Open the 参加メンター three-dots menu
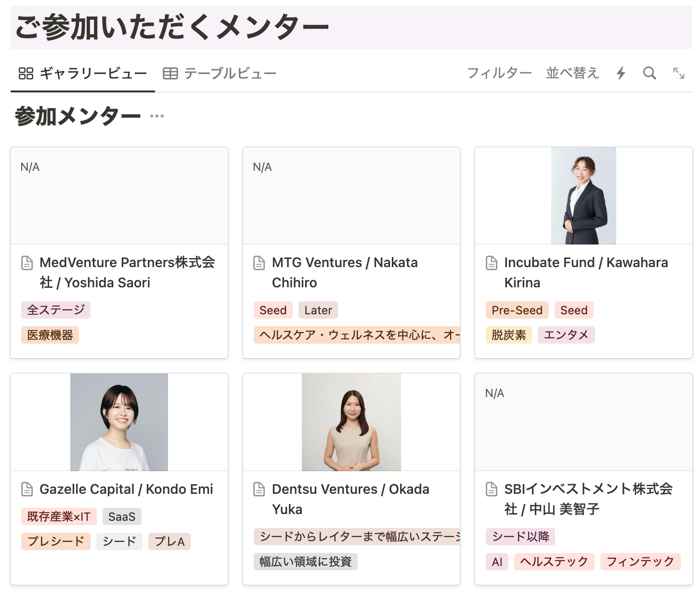The height and width of the screenshot is (592, 700). tap(157, 116)
